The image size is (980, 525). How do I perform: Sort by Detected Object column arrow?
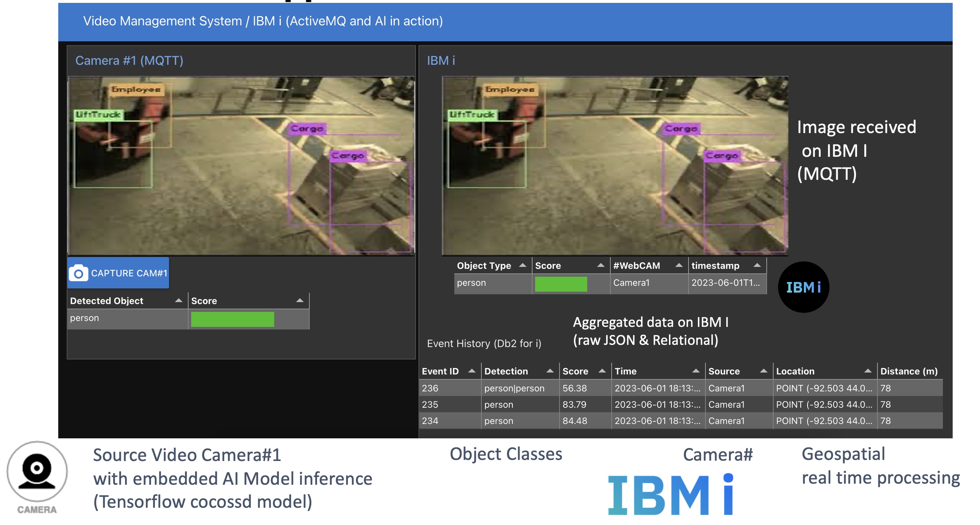coord(178,301)
